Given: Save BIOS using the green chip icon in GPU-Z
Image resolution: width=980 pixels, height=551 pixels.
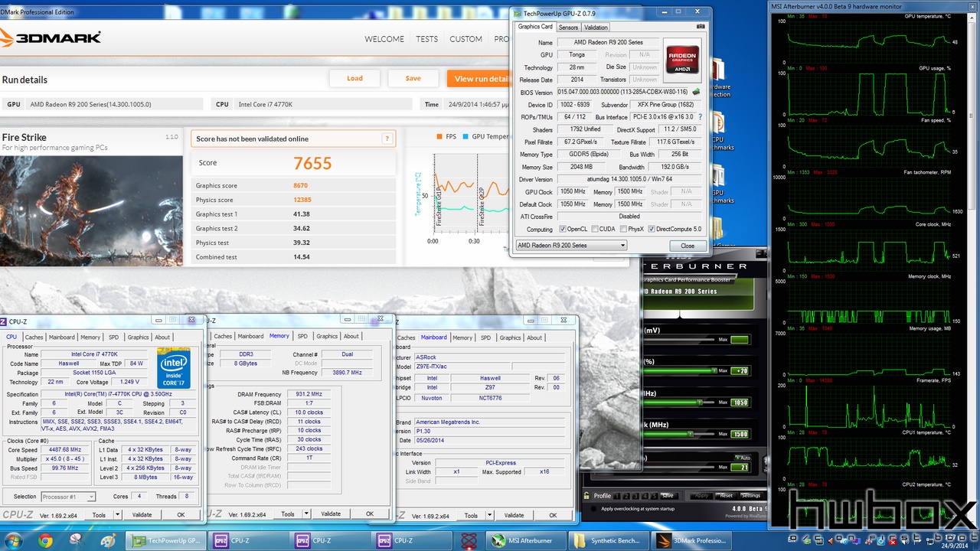Looking at the screenshot, I should [x=696, y=92].
